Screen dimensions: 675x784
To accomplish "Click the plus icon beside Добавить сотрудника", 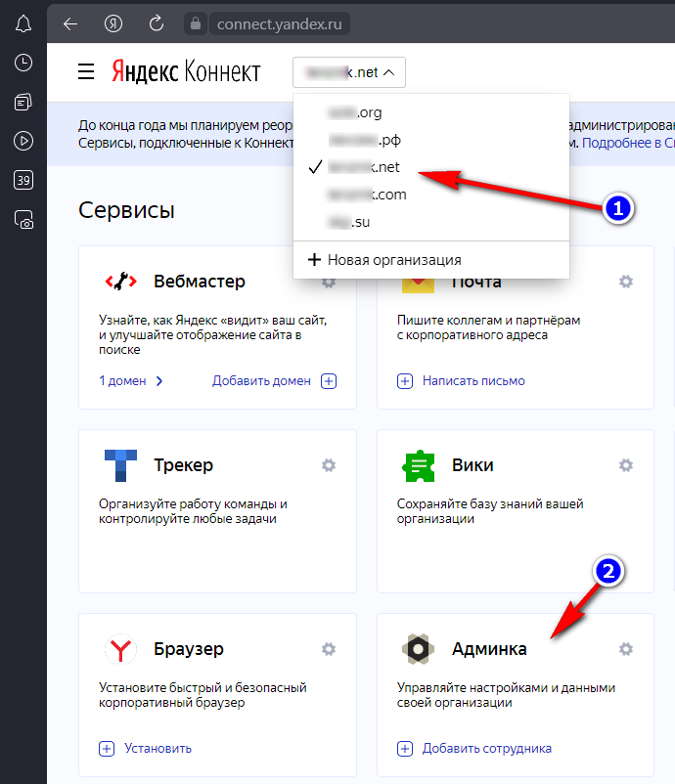I will 405,749.
